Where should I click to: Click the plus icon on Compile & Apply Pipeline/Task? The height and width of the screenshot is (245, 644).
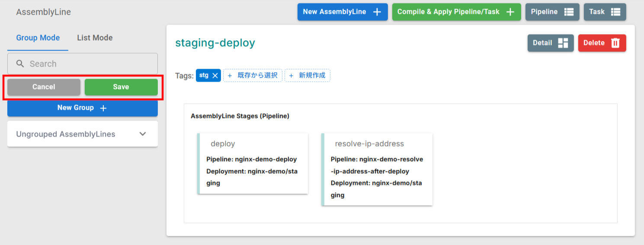[x=510, y=12]
